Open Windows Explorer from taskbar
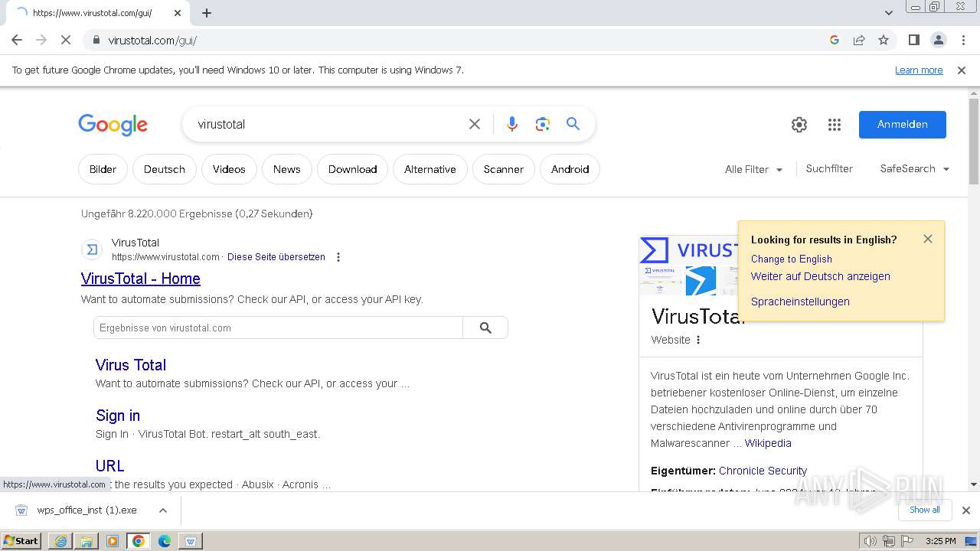The height and width of the screenshot is (551, 980). coord(87,541)
